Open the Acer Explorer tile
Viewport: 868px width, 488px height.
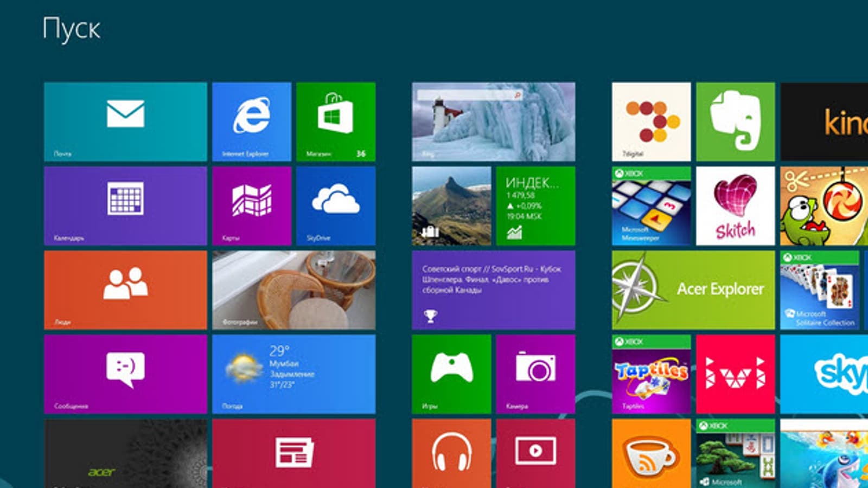tap(693, 290)
